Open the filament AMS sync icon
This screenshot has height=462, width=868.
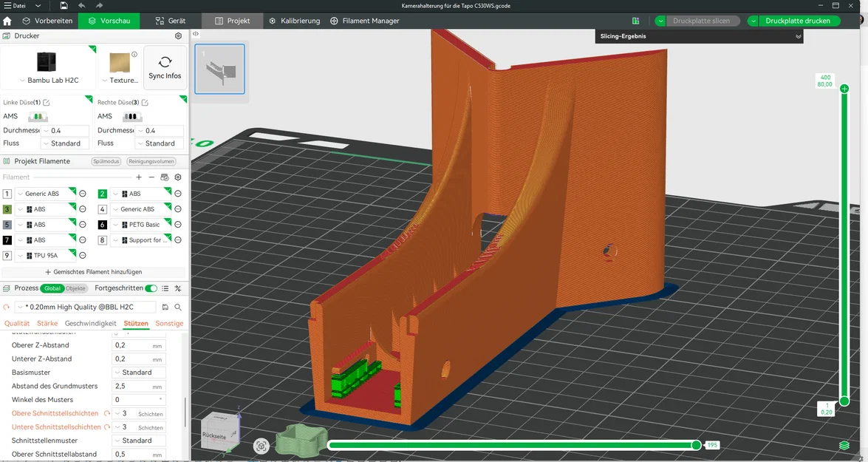(165, 177)
